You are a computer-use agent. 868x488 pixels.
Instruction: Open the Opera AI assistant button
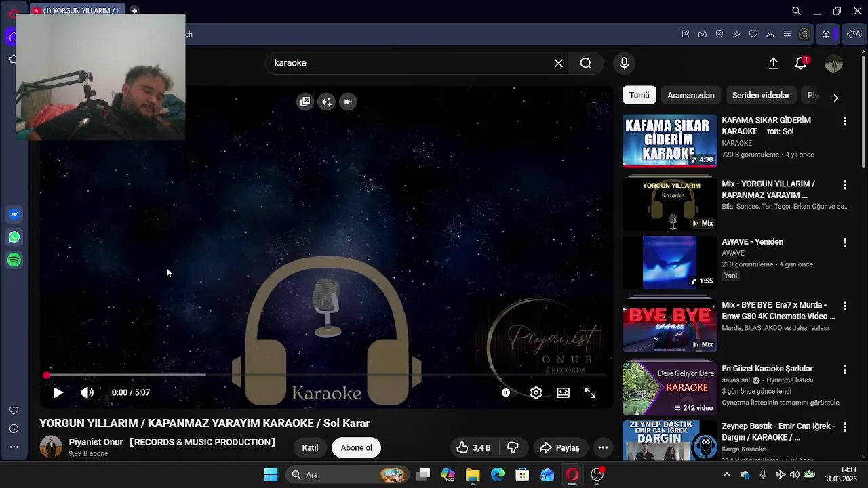click(x=854, y=34)
